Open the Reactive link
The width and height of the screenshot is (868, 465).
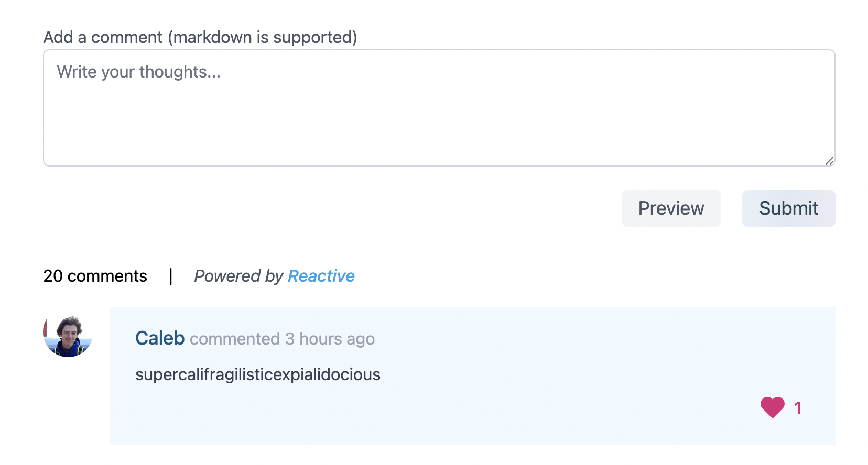click(321, 276)
